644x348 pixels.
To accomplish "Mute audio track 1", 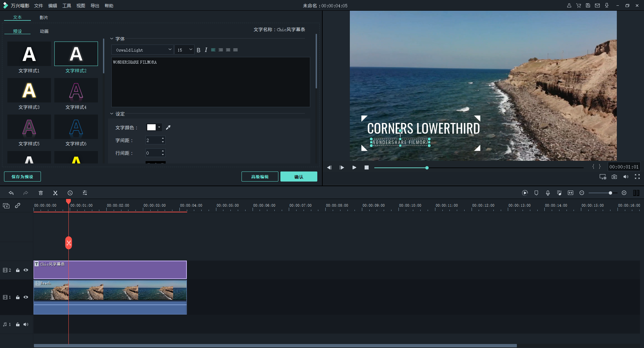I will pos(26,325).
